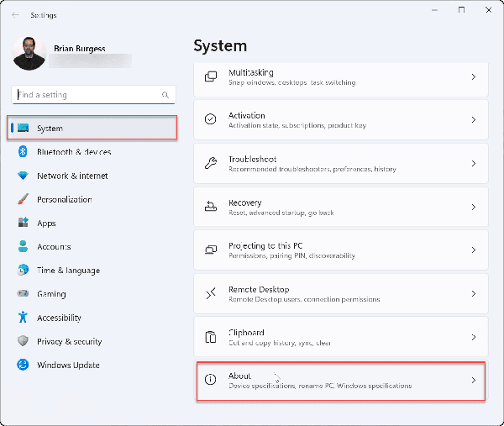504x426 pixels.
Task: Expand Remote Desktop chevron arrow
Action: [474, 293]
